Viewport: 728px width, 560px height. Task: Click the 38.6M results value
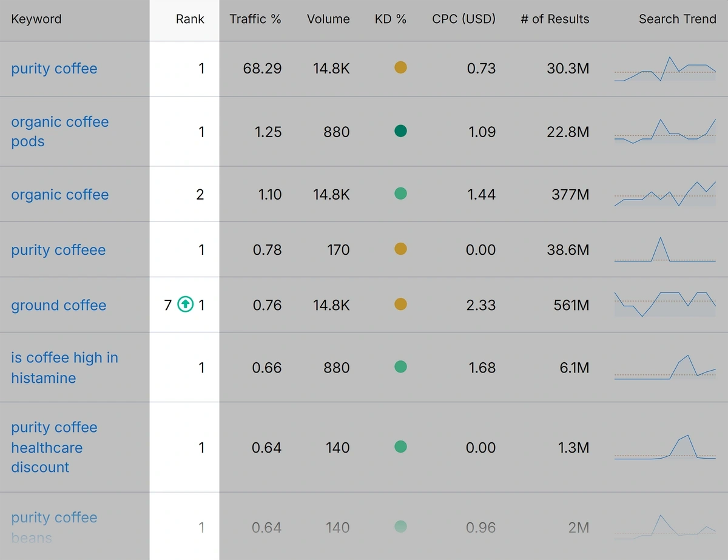pyautogui.click(x=568, y=250)
